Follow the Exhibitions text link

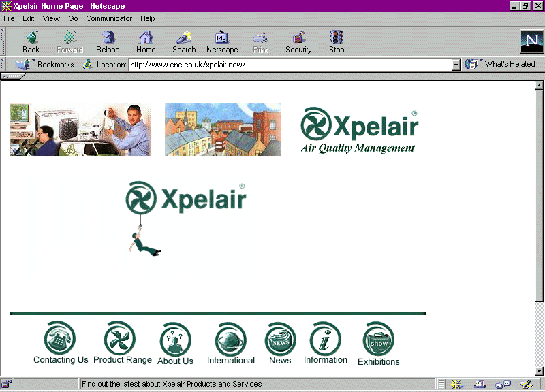pos(379,362)
